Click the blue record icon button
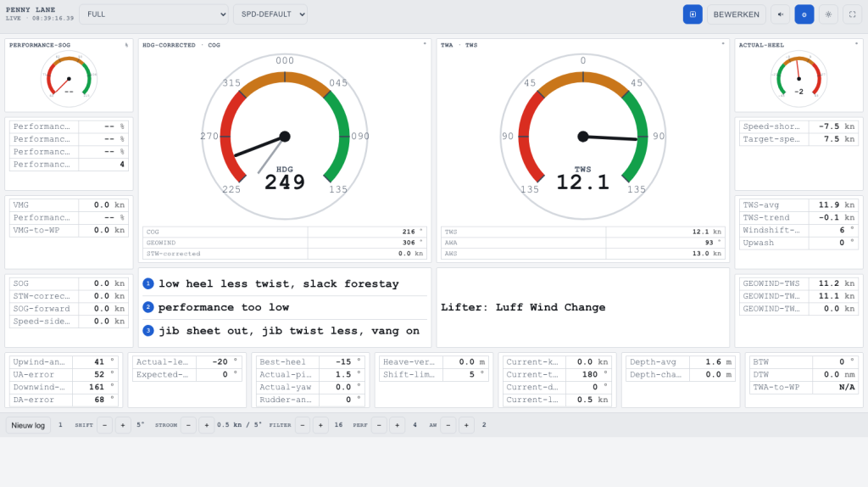Image resolution: width=868 pixels, height=487 pixels. pos(693,14)
